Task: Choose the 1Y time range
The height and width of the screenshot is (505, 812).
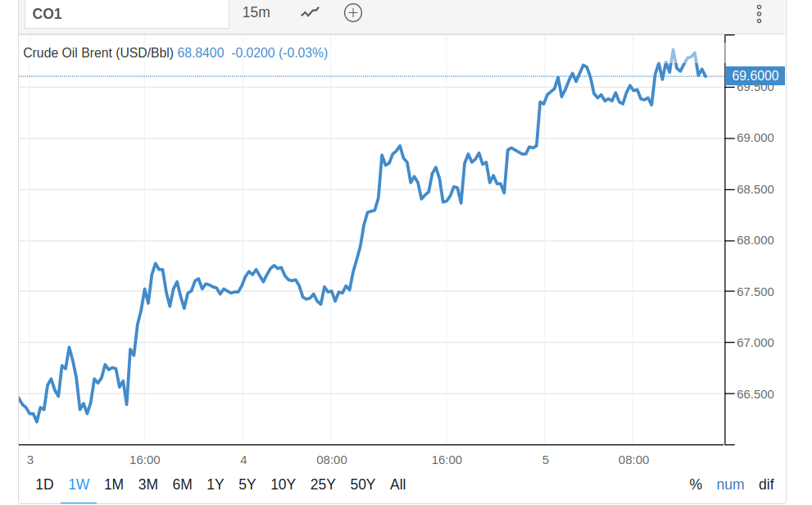Action: 215,485
